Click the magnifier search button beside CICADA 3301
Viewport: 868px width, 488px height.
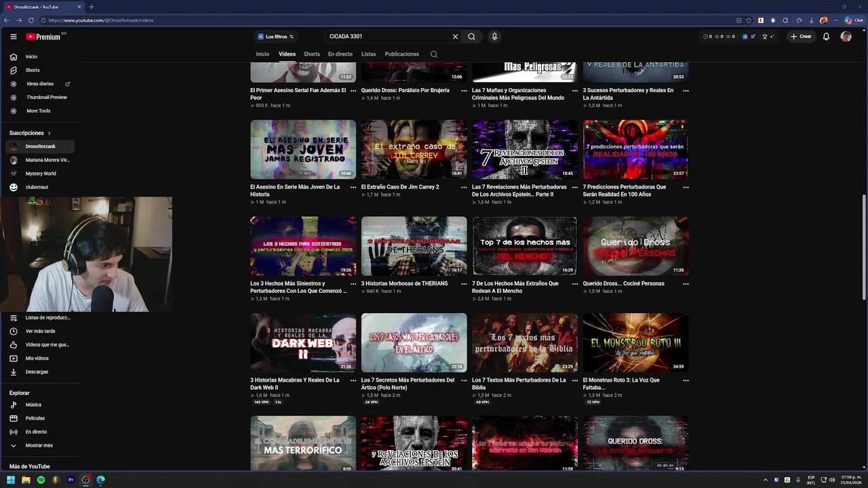tap(471, 37)
